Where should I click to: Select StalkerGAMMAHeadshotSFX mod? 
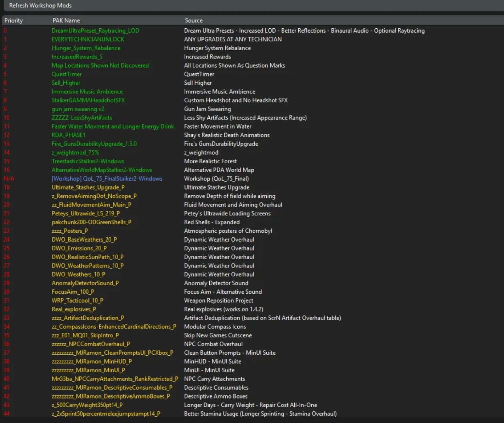point(88,100)
